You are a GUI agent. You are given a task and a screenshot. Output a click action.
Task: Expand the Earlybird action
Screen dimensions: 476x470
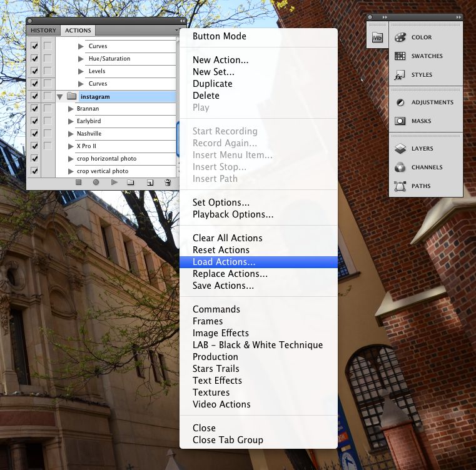tap(71, 121)
